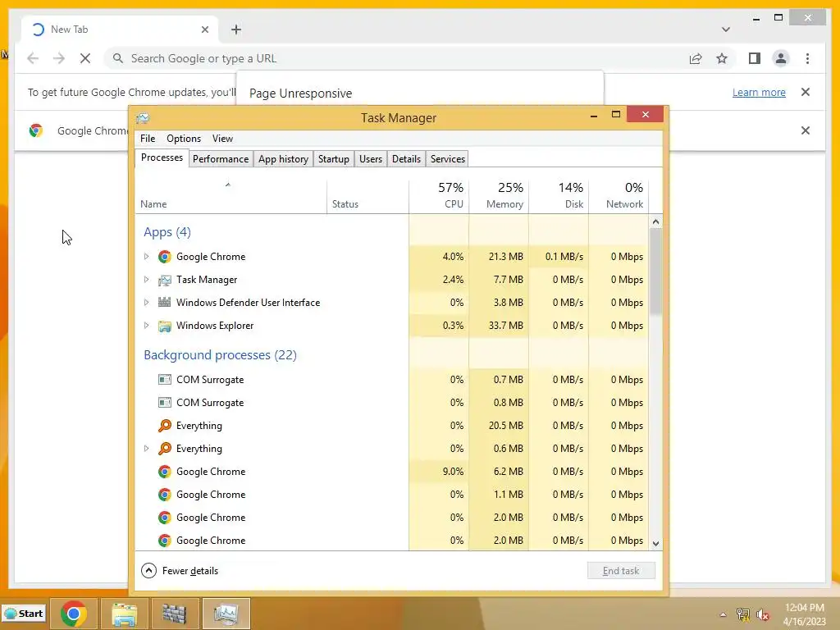Open Chrome tab search chevron
840x630 pixels.
click(725, 30)
